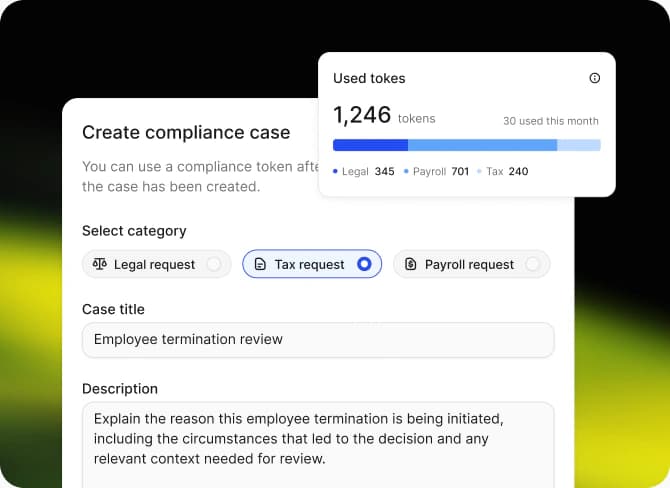Click the 'You can use a compliance token' description text
670x488 pixels.
pos(200,176)
